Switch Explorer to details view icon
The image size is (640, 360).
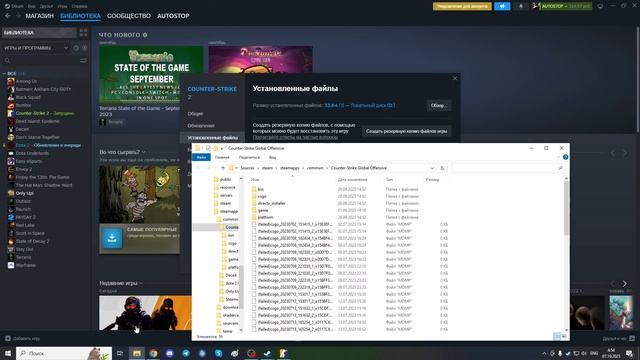557,336
